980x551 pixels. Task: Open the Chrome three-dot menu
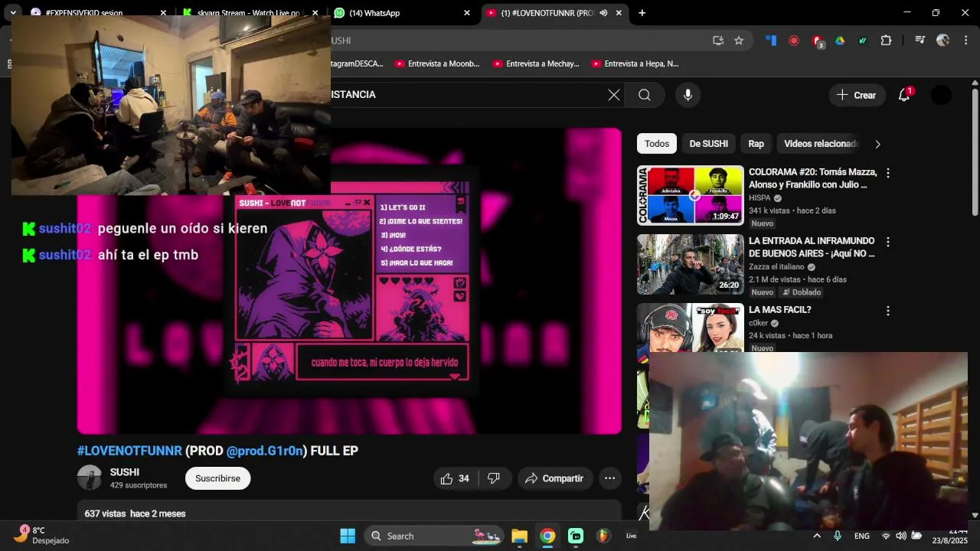967,41
